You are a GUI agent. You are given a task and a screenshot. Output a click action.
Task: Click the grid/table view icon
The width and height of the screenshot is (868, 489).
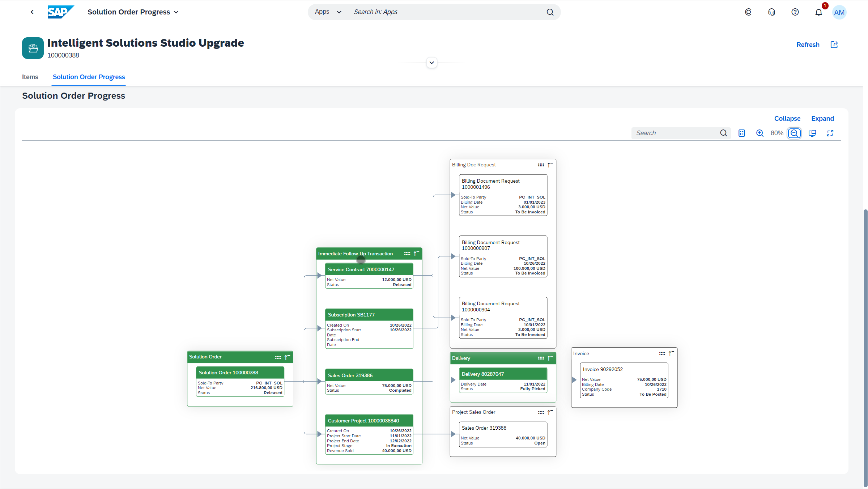[742, 133]
